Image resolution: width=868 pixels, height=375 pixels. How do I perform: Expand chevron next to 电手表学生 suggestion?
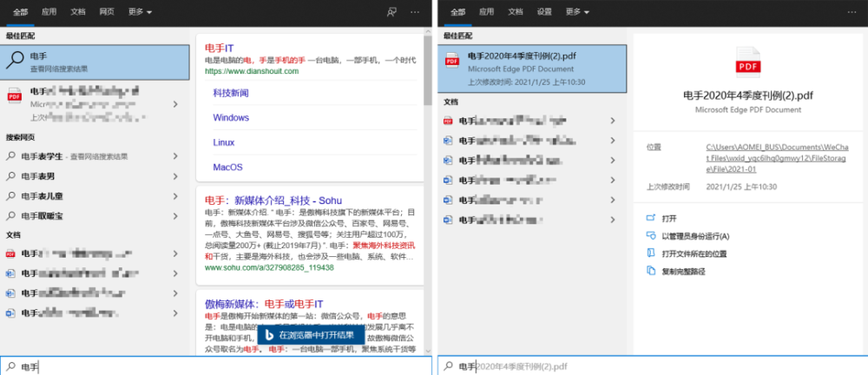(175, 156)
